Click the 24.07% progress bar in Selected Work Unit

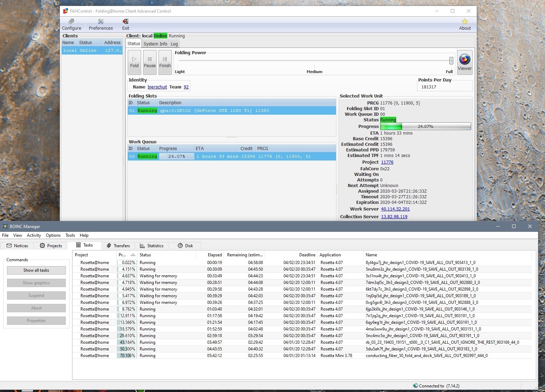[425, 127]
